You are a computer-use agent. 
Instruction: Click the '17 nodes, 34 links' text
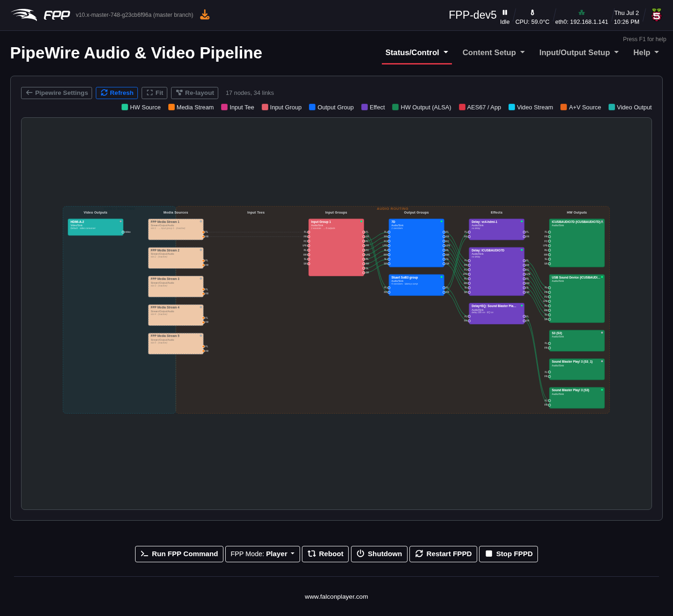(250, 93)
